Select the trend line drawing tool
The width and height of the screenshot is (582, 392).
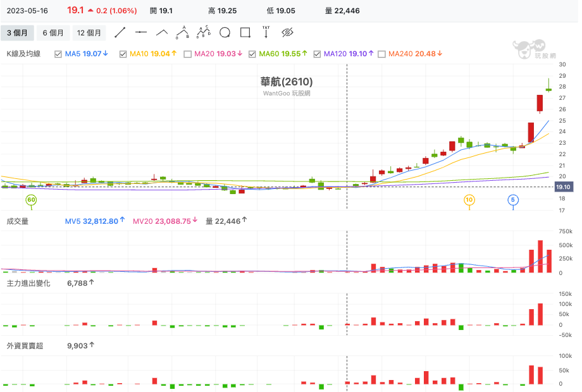pos(120,33)
